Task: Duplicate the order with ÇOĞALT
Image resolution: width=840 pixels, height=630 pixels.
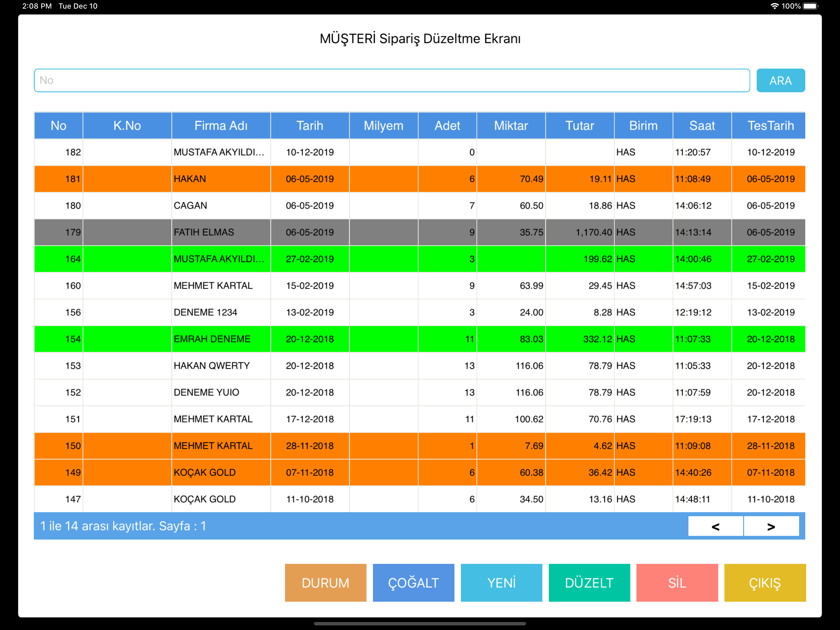Action: pyautogui.click(x=414, y=583)
